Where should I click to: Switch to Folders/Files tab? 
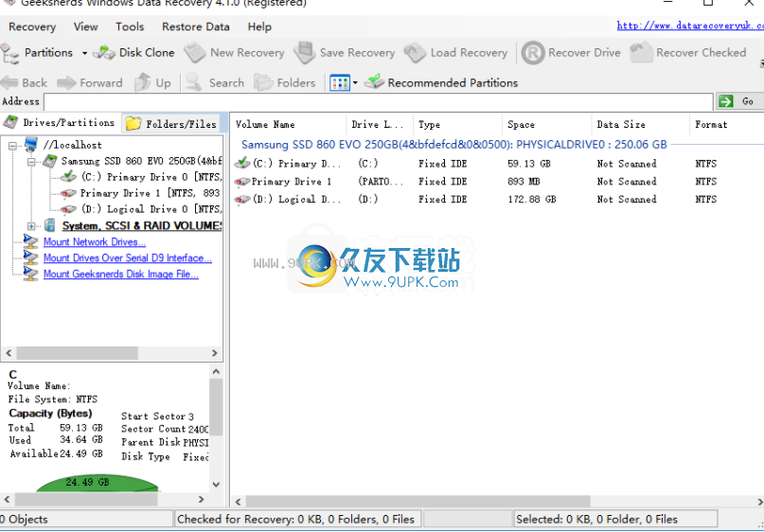tap(171, 124)
